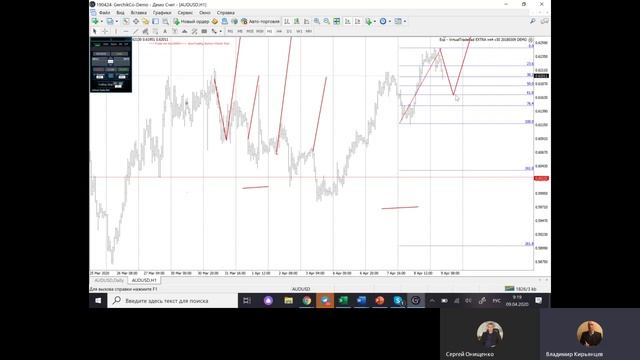Expand the arrows tool dropdown
Viewport: 640px width, 360px height.
point(220,31)
